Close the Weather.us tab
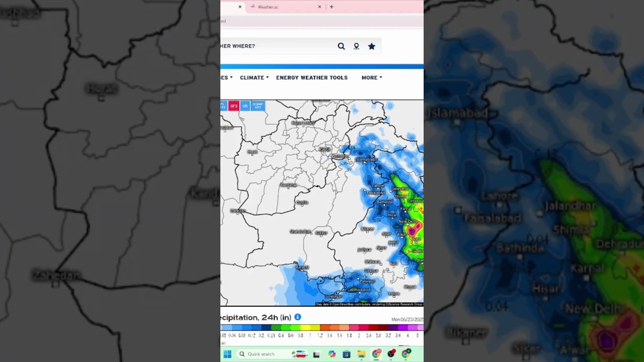This screenshot has width=644, height=362. point(319,7)
